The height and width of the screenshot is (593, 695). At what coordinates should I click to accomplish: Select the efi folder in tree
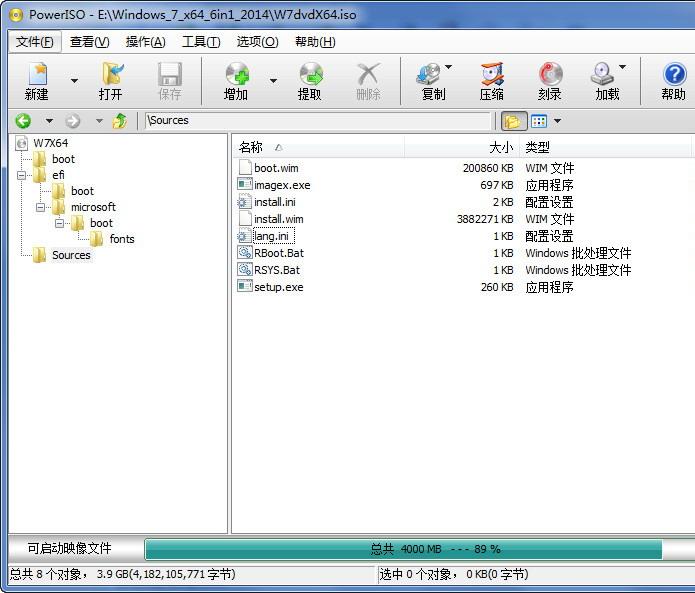(58, 175)
